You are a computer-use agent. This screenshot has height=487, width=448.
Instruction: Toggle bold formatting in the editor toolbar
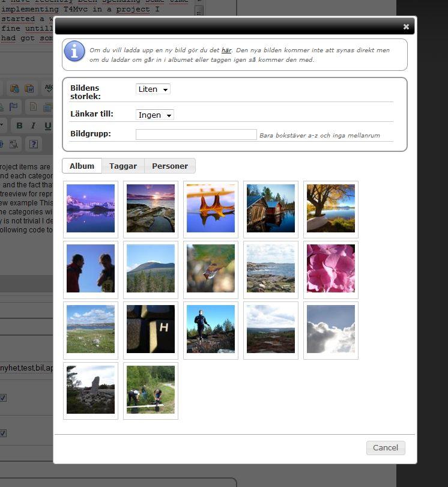[19, 126]
